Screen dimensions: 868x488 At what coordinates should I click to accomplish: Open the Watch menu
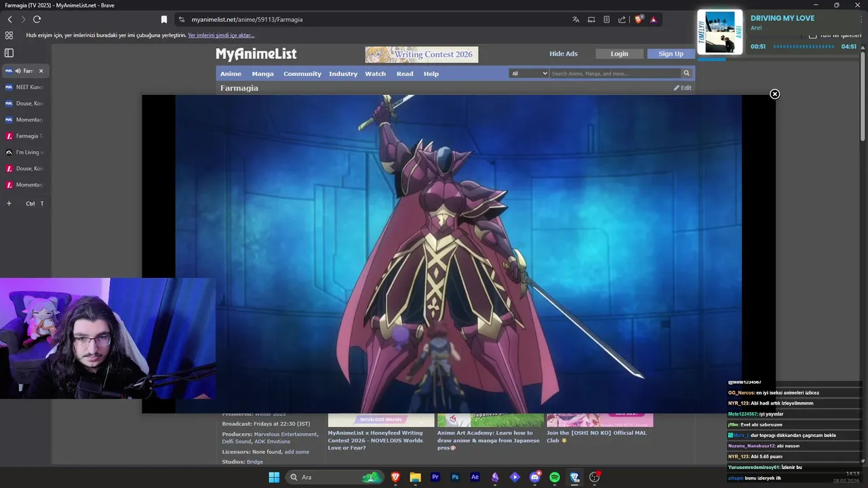pyautogui.click(x=375, y=73)
